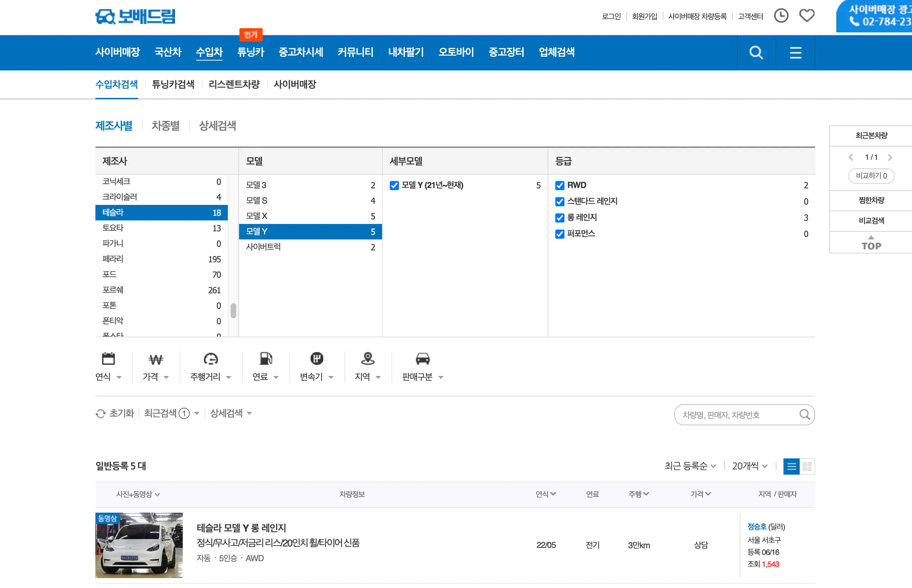Uncheck the 스탠다드 레인지 checkbox
The width and height of the screenshot is (912, 588).
pyautogui.click(x=560, y=201)
